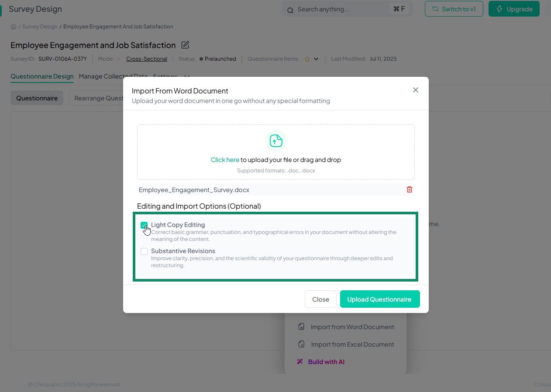Click the Search anything input field
The height and width of the screenshot is (392, 551).
pyautogui.click(x=341, y=9)
